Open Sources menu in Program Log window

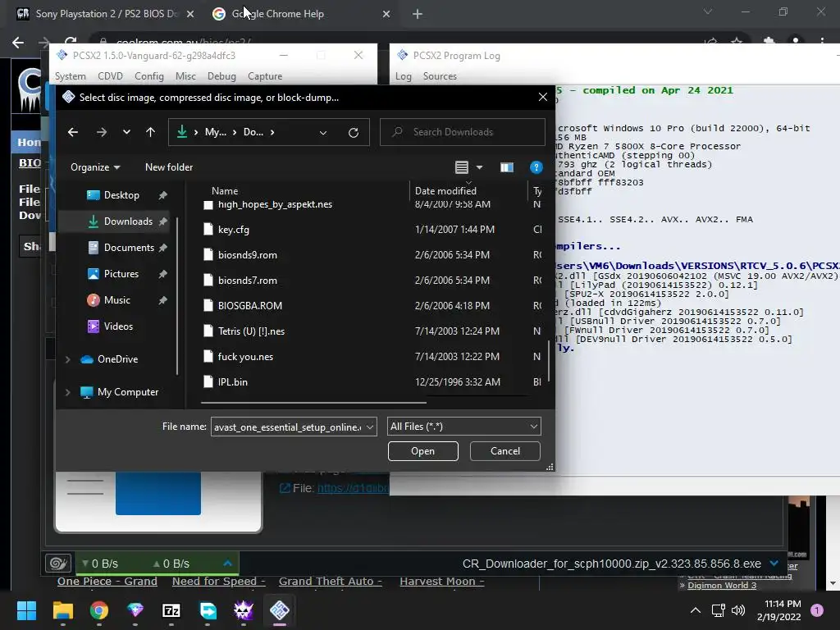tap(440, 76)
